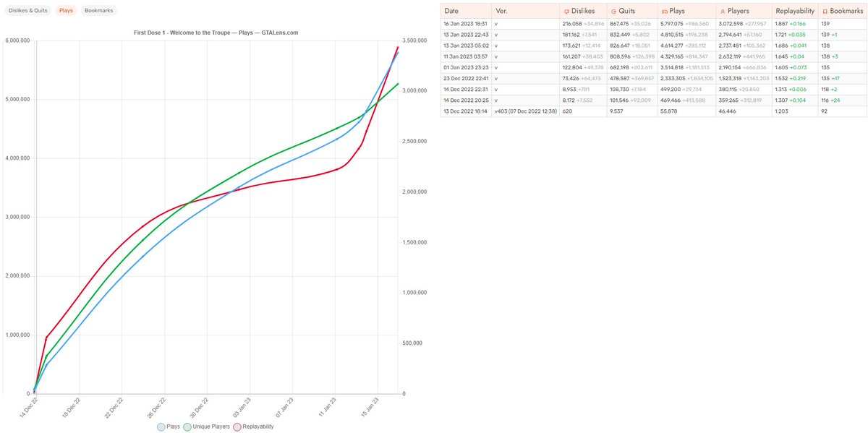Image resolution: width=868 pixels, height=433 pixels.
Task: Click the 101,546 quits value
Action: (x=621, y=100)
